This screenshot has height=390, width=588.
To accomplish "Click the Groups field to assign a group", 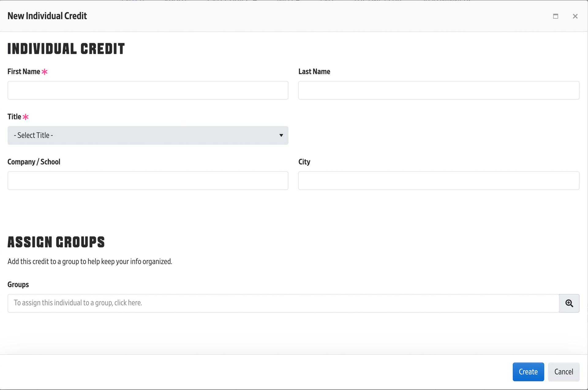I will (283, 303).
